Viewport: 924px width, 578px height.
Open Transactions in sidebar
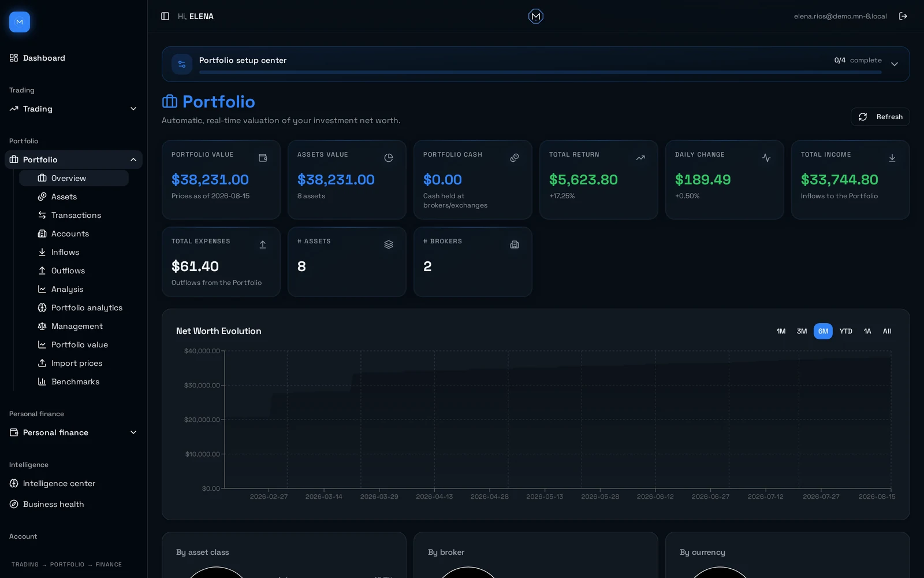(x=74, y=215)
